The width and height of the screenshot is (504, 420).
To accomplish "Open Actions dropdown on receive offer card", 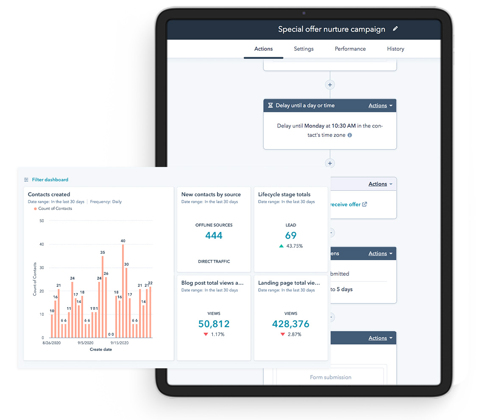I will point(380,184).
